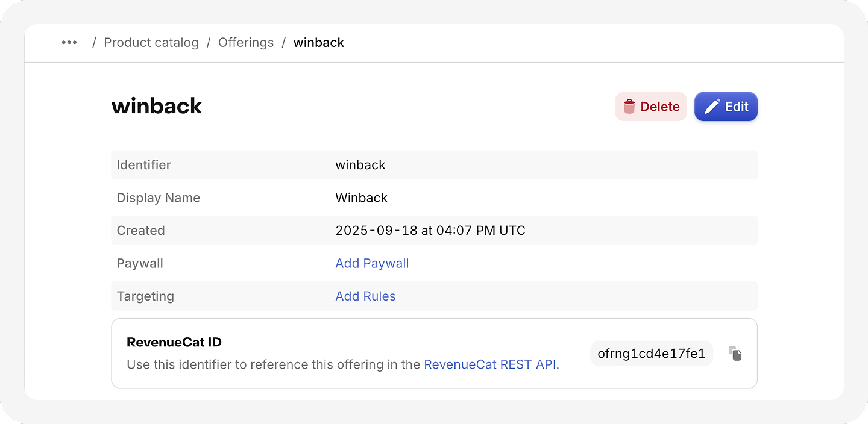868x424 pixels.
Task: Click the RevenueCat ID card title
Action: tap(174, 342)
